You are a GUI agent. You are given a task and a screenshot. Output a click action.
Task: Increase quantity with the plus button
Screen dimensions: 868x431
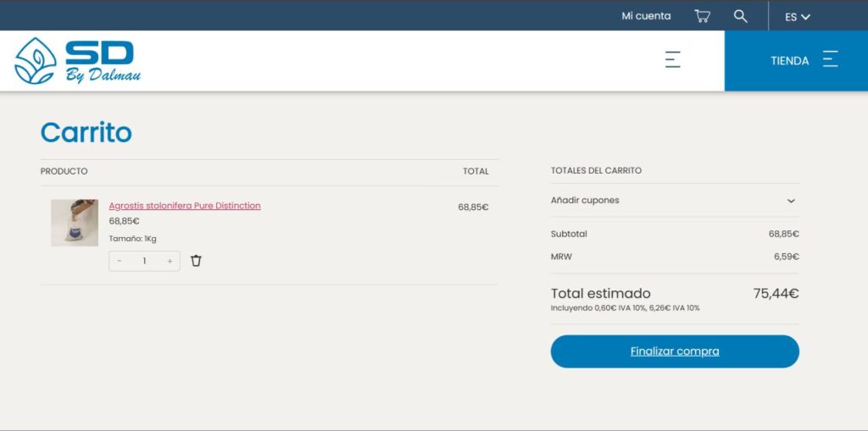click(170, 261)
